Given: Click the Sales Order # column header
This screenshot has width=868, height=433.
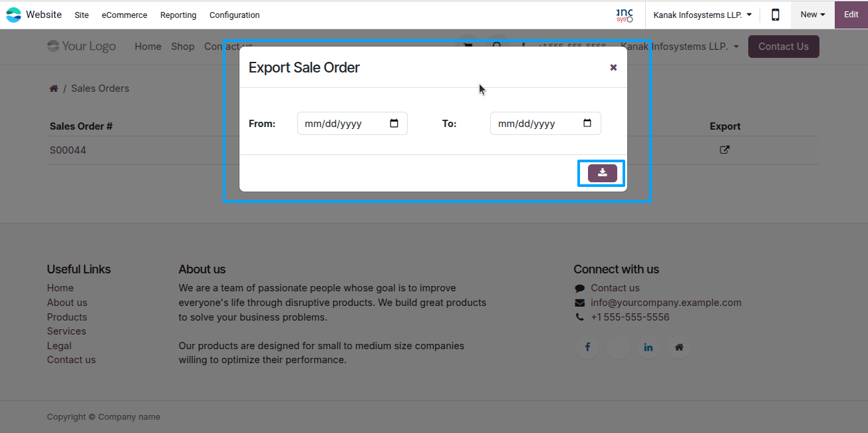Looking at the screenshot, I should point(81,126).
